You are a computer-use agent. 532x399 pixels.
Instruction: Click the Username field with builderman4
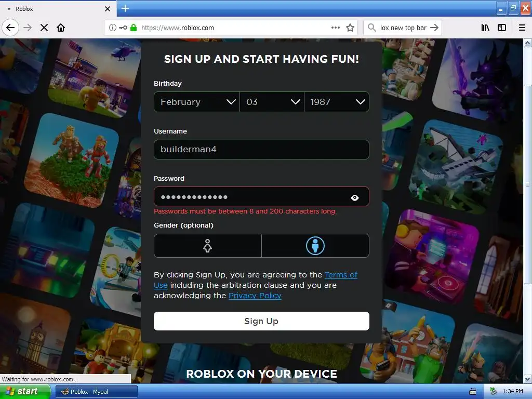click(261, 149)
